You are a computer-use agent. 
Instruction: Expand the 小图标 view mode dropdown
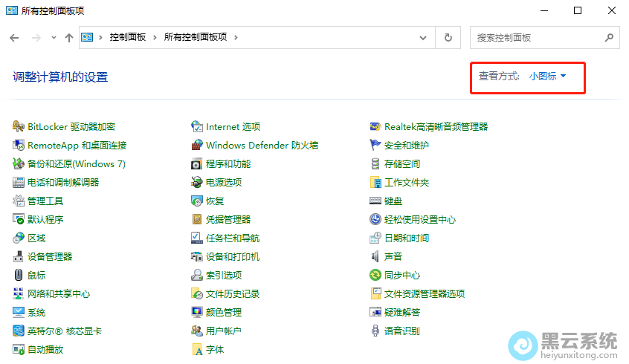[x=547, y=77]
